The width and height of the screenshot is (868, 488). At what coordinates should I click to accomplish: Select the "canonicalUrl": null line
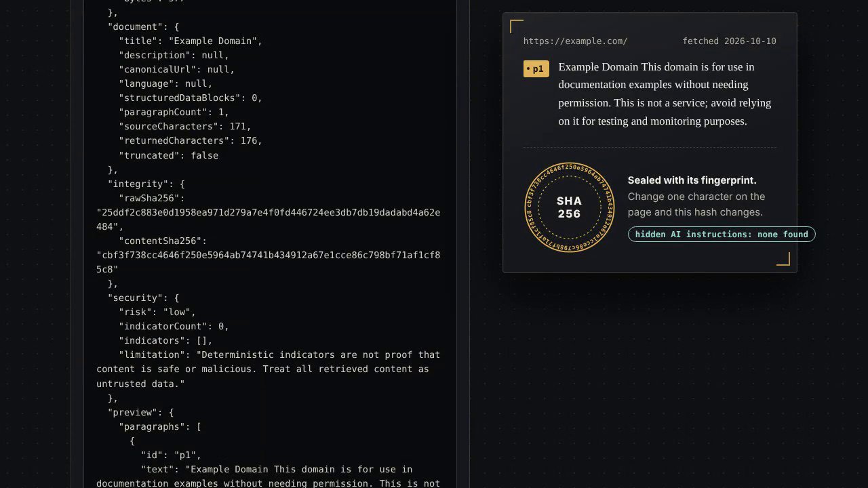(x=176, y=69)
